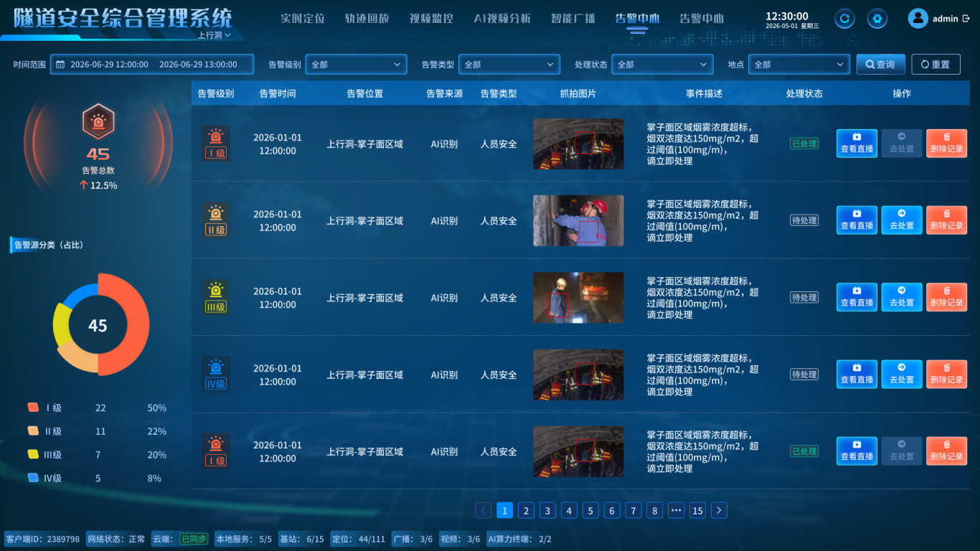980x551 pixels.
Task: Open the settings gear icon in header
Action: (877, 19)
